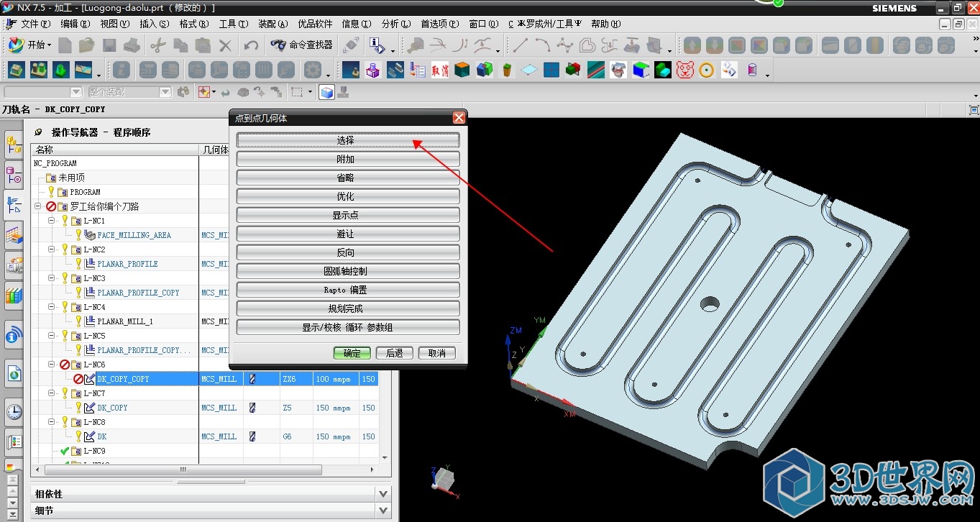Click the 优化 button
The height and width of the screenshot is (522, 980).
[348, 196]
